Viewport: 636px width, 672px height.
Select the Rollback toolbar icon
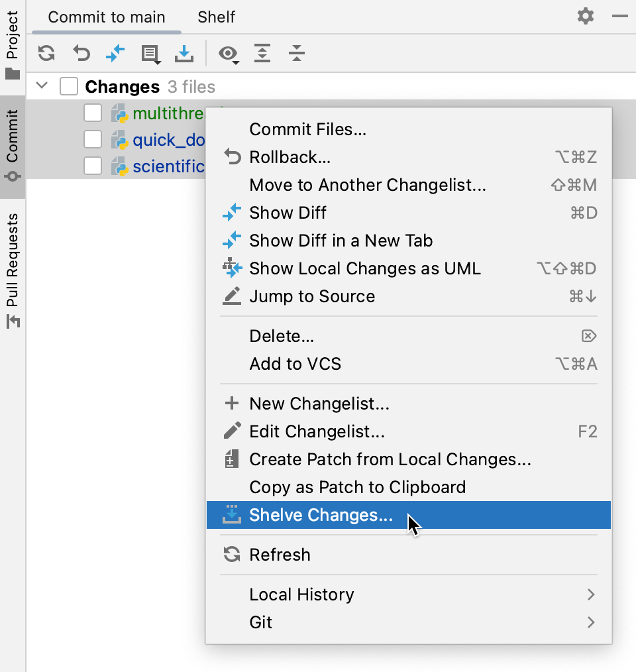click(80, 54)
